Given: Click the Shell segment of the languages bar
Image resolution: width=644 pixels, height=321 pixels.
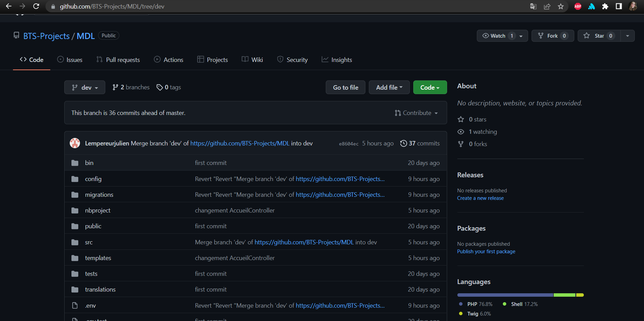Looking at the screenshot, I should point(565,295).
